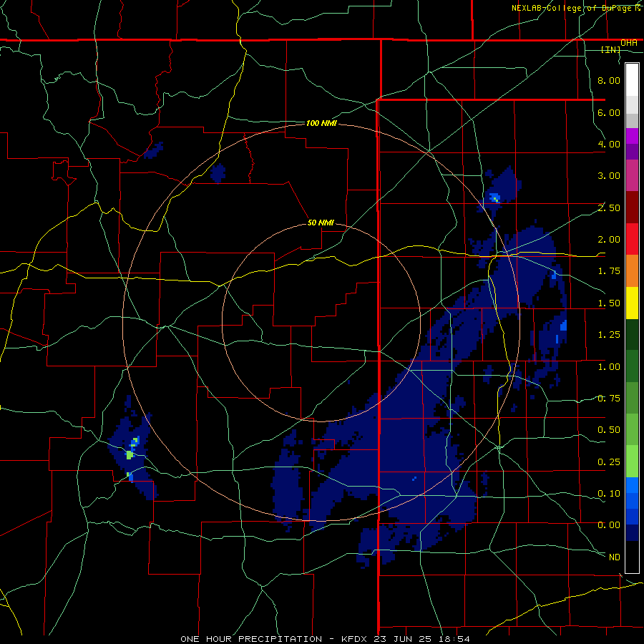Pick the darkest green swatch beside 1.25
This screenshot has width=644, height=644.
632,334
